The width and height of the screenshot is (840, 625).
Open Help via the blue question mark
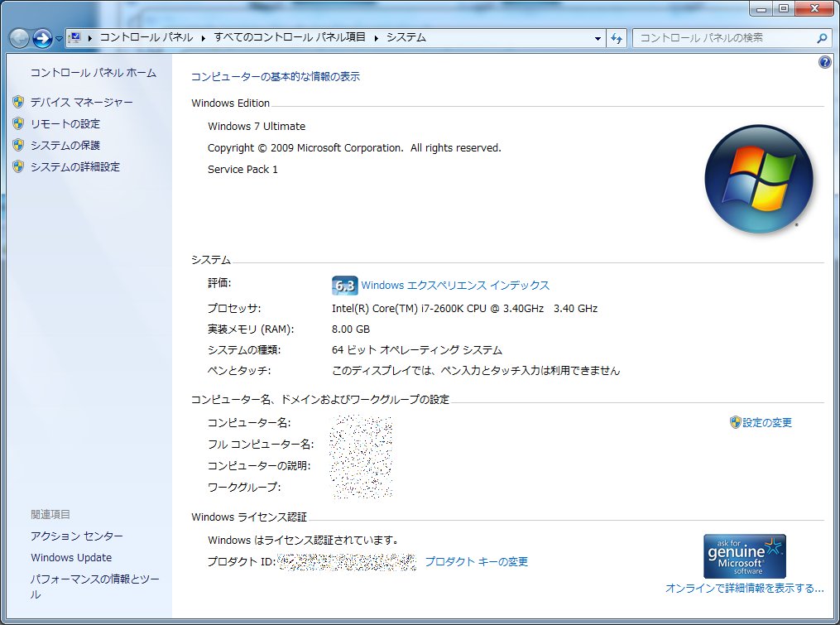click(x=824, y=62)
